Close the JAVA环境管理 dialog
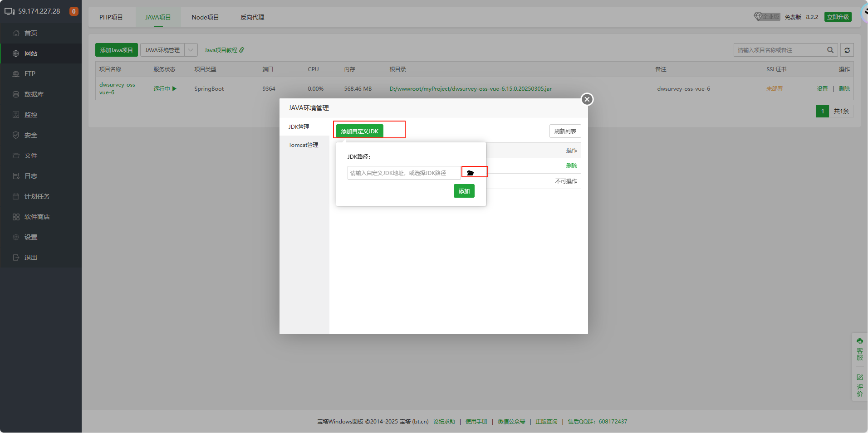Image resolution: width=868 pixels, height=433 pixels. [x=587, y=99]
